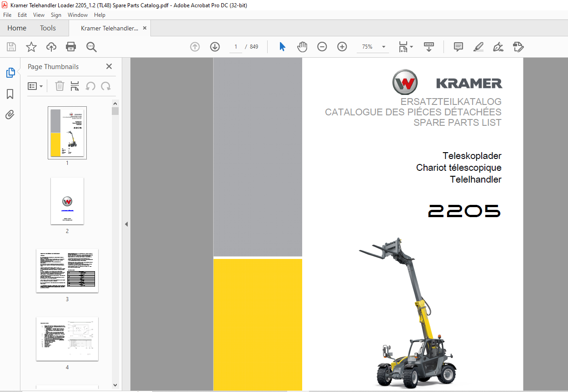Click the 'Teleskoplader' text on the page
Image resolution: width=568 pixels, height=392 pixels.
click(472, 156)
